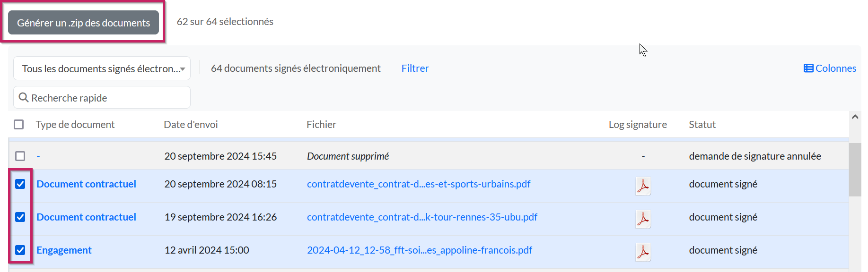This screenshot has width=868, height=272.
Task: Toggle the select-all header checkbox
Action: click(x=19, y=124)
